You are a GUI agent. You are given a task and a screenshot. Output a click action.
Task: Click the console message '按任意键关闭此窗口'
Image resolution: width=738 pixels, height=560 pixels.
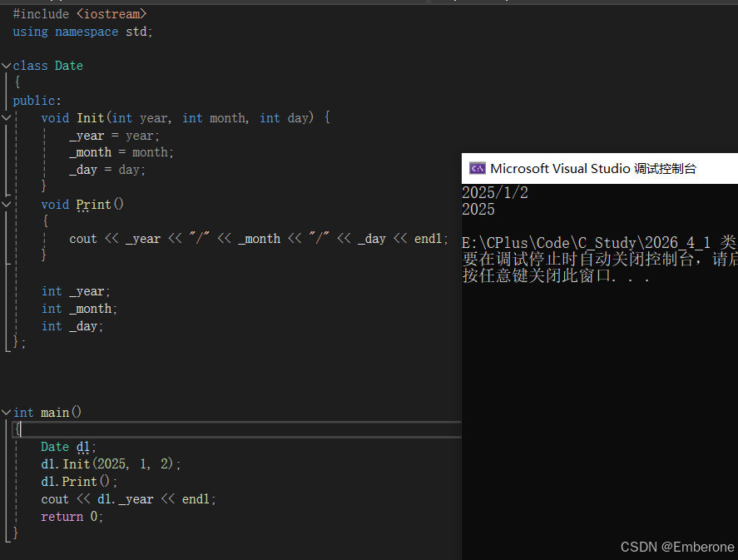(x=536, y=275)
